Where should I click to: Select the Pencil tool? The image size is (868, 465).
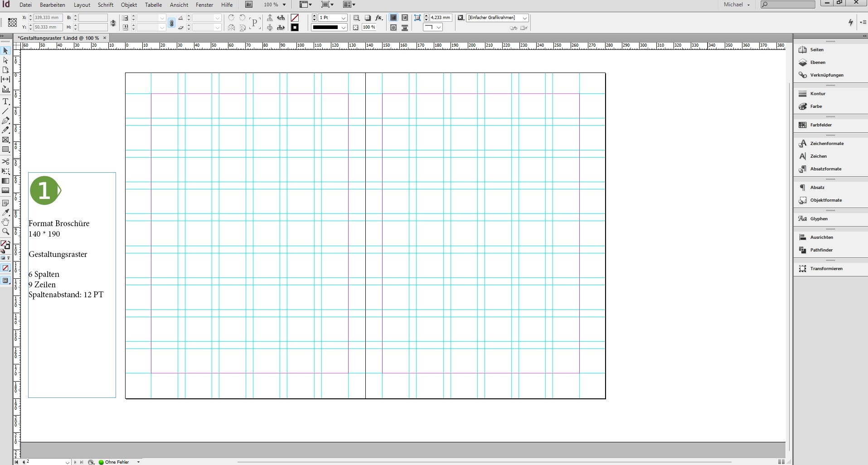5,130
